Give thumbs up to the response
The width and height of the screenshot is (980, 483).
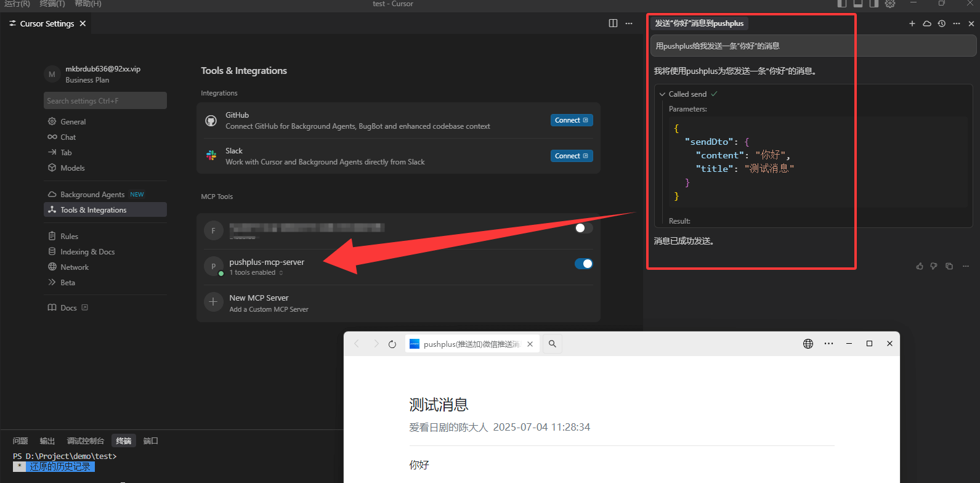coord(920,266)
